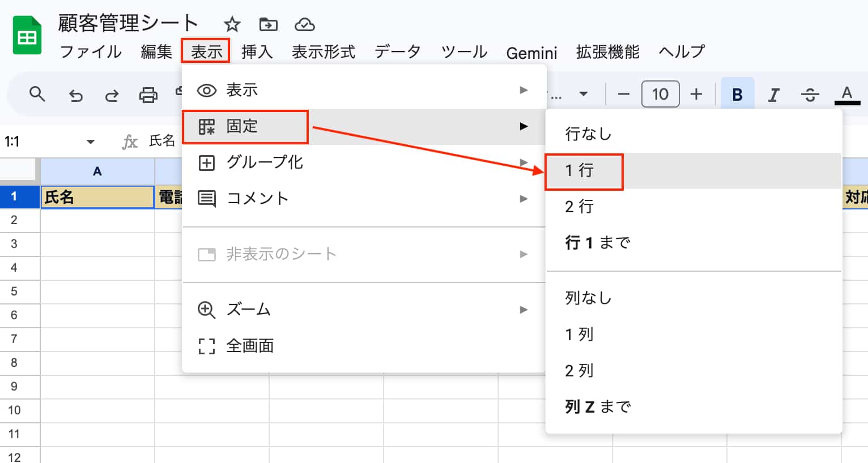Open the ツール menu
Screen dimensions: 868x463
coord(464,52)
